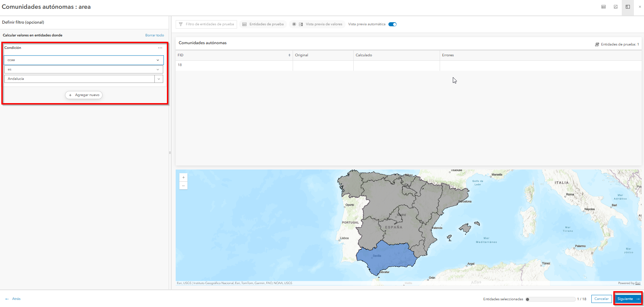Image resolution: width=644 pixels, height=307 pixels.
Task: Click the Entidades seleccionadas slider handle
Action: (528, 299)
